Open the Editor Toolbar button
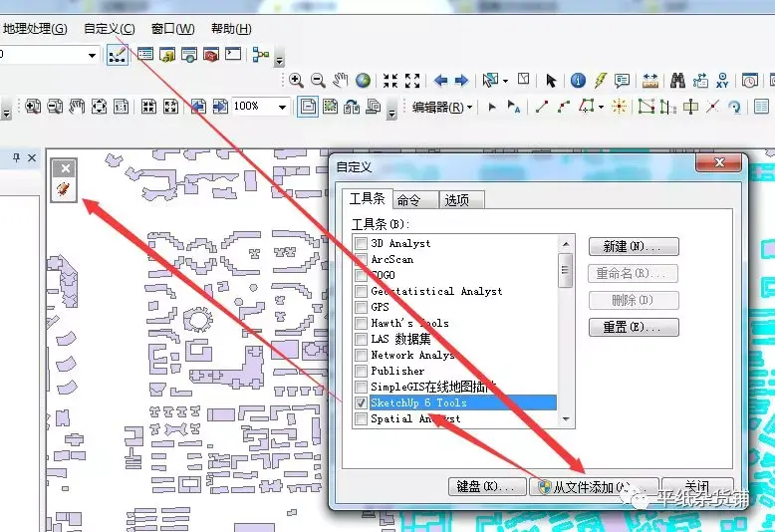 click(118, 55)
